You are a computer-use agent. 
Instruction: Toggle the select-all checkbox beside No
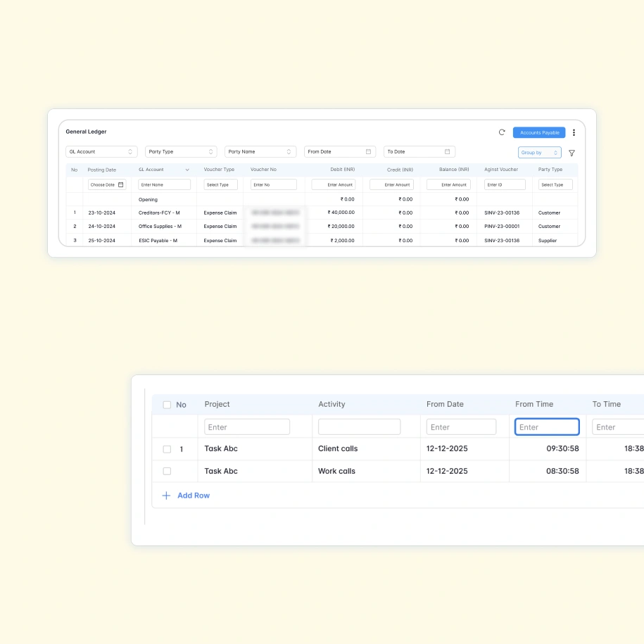click(x=167, y=405)
